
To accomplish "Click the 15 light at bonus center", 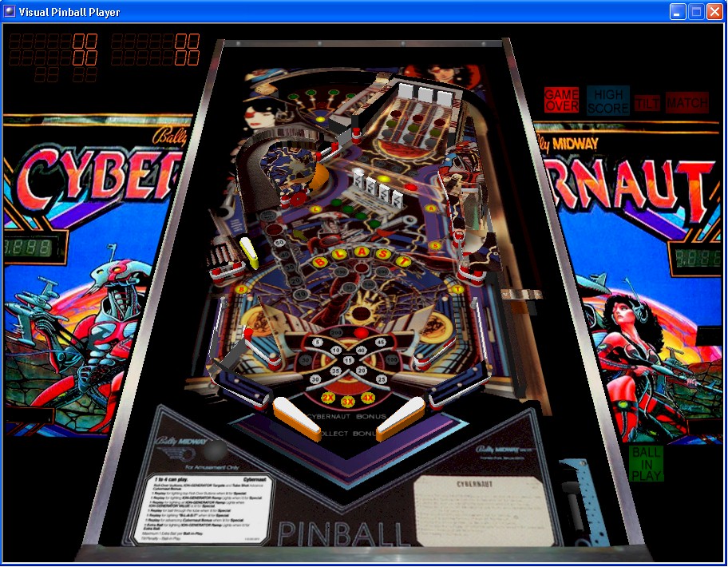I will click(x=348, y=360).
